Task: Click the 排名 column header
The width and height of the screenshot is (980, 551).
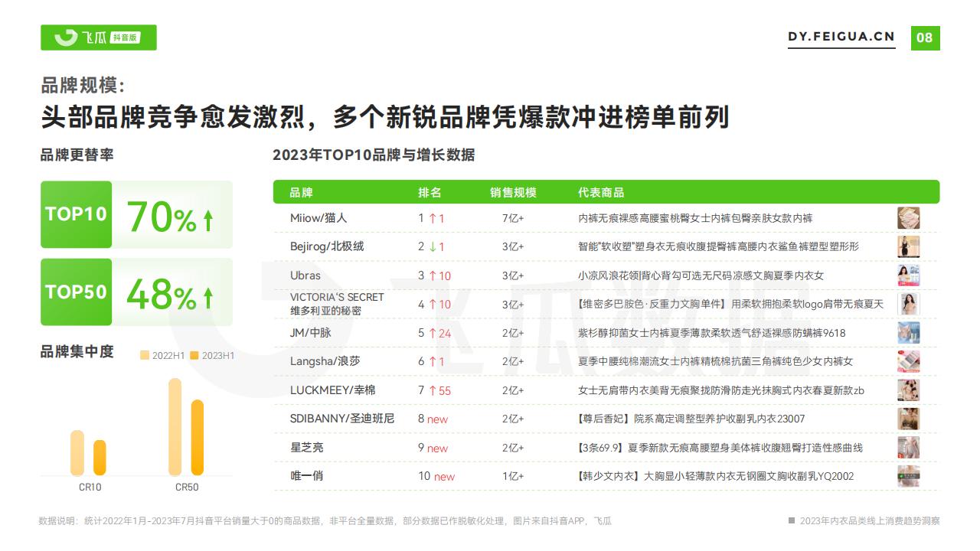Action: (430, 192)
